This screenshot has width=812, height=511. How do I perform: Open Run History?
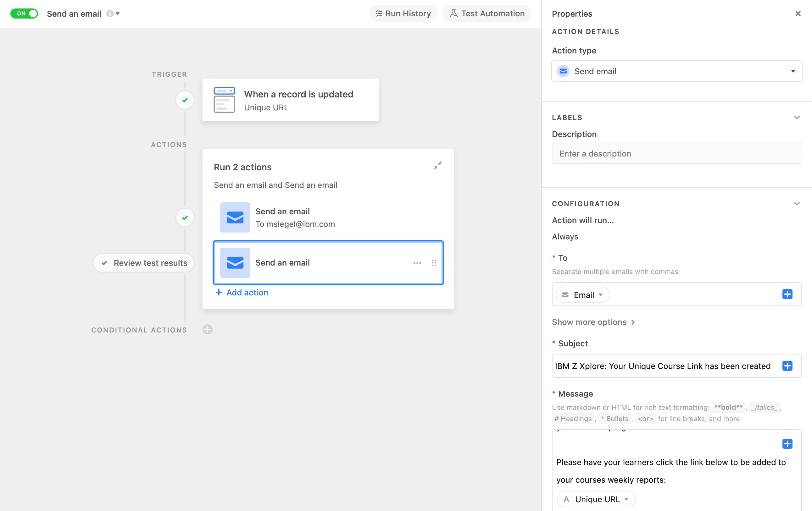(403, 14)
